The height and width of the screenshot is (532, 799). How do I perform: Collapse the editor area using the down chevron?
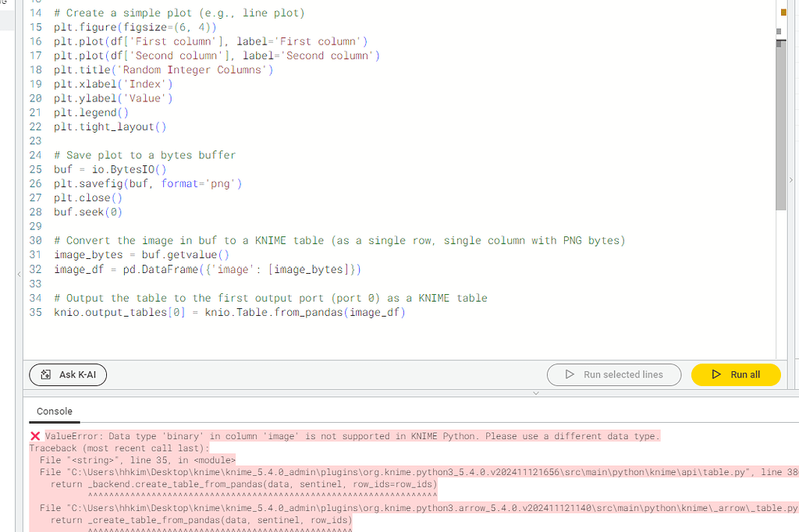[x=536, y=393]
